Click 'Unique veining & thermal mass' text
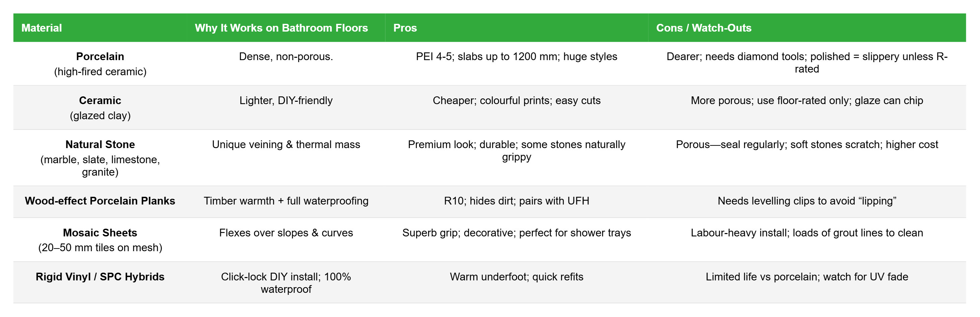 [286, 145]
